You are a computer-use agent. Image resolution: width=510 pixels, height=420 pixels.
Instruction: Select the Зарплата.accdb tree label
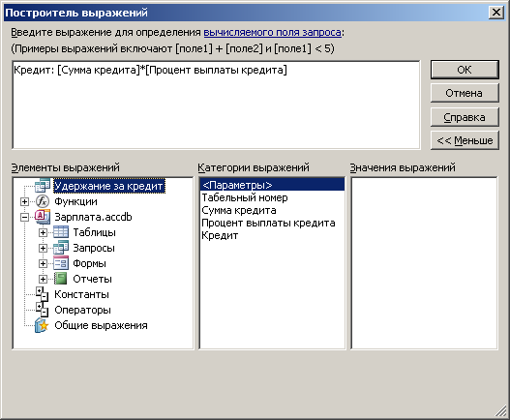93,217
